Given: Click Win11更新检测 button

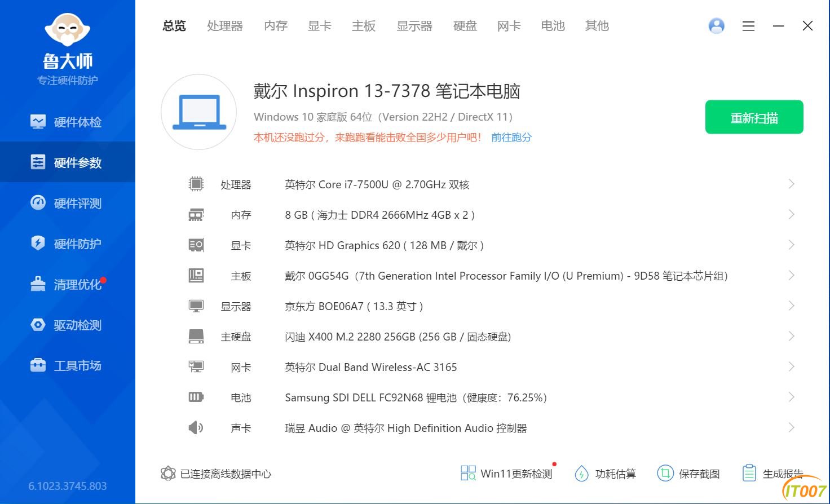Looking at the screenshot, I should tap(507, 474).
